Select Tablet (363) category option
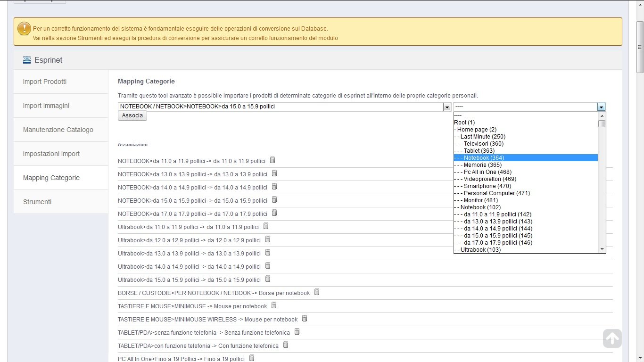644x362 pixels. (526, 151)
